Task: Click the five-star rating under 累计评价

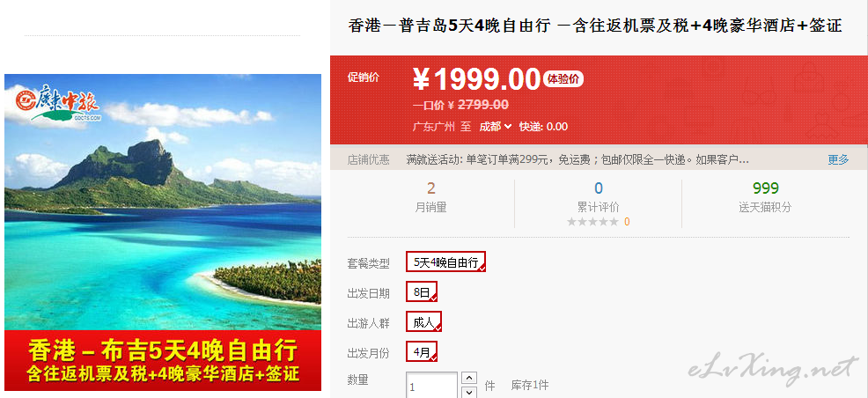Action: tap(592, 222)
